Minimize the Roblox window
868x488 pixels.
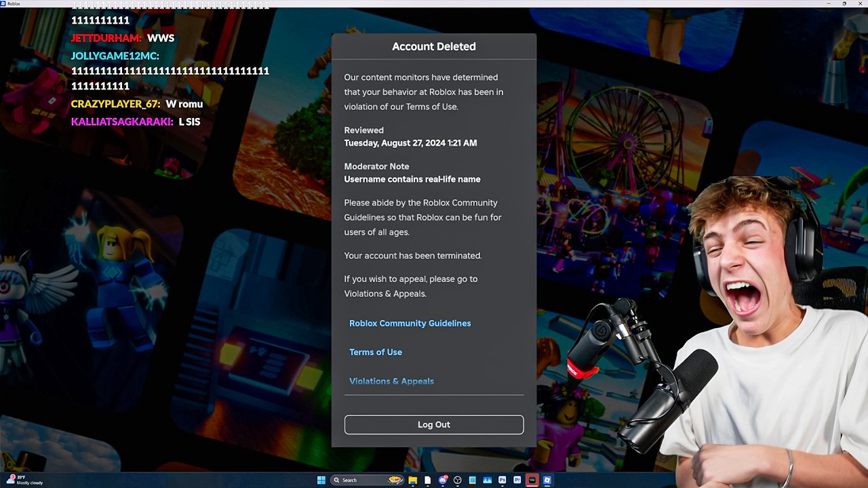point(829,3)
